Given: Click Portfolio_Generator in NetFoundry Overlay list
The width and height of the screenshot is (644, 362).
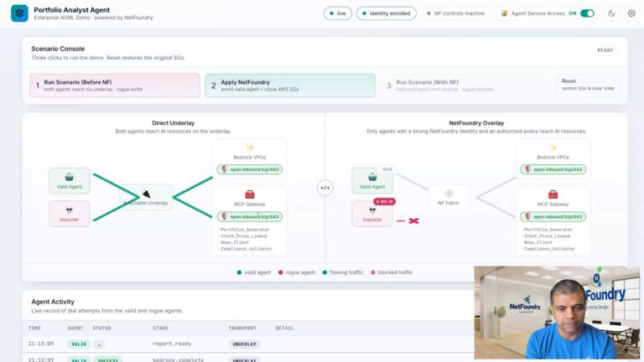Looking at the screenshot, I should (548, 230).
